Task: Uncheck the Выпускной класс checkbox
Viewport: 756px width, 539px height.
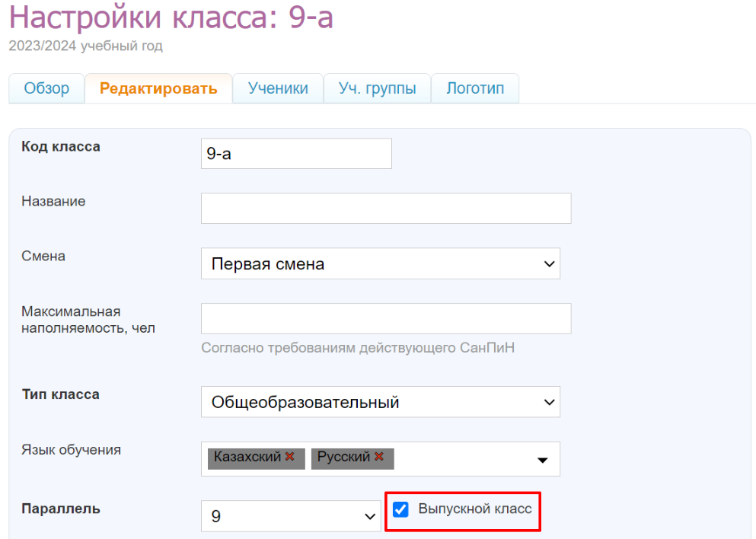Action: 400,509
